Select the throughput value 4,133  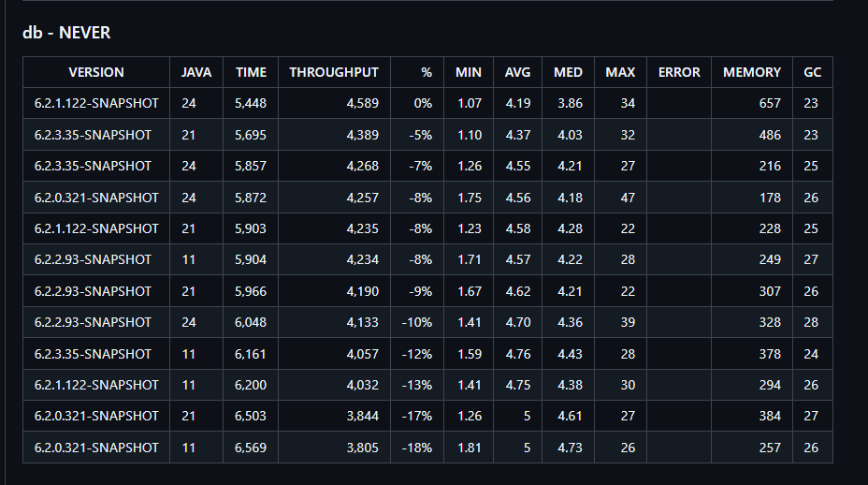click(x=362, y=322)
